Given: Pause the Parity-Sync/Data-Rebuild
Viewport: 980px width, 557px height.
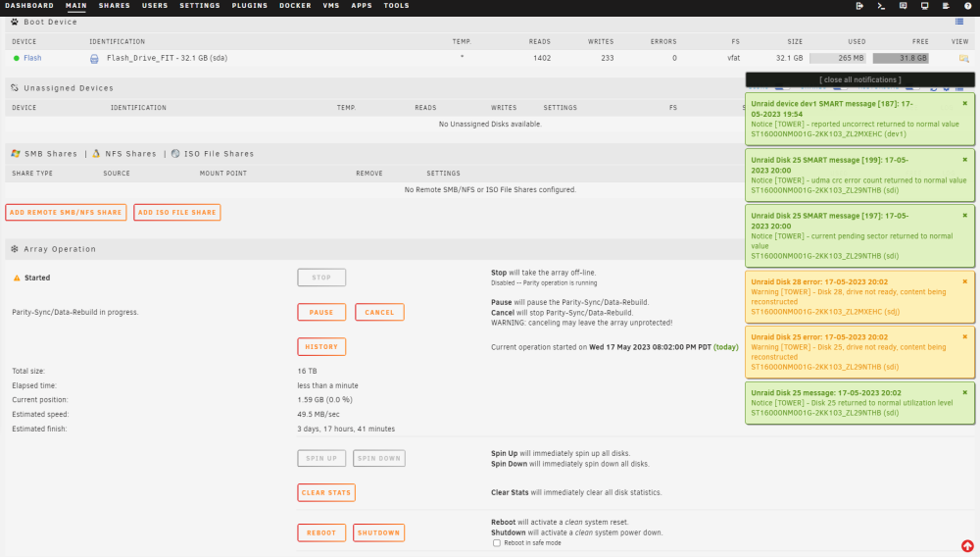Looking at the screenshot, I should [321, 312].
